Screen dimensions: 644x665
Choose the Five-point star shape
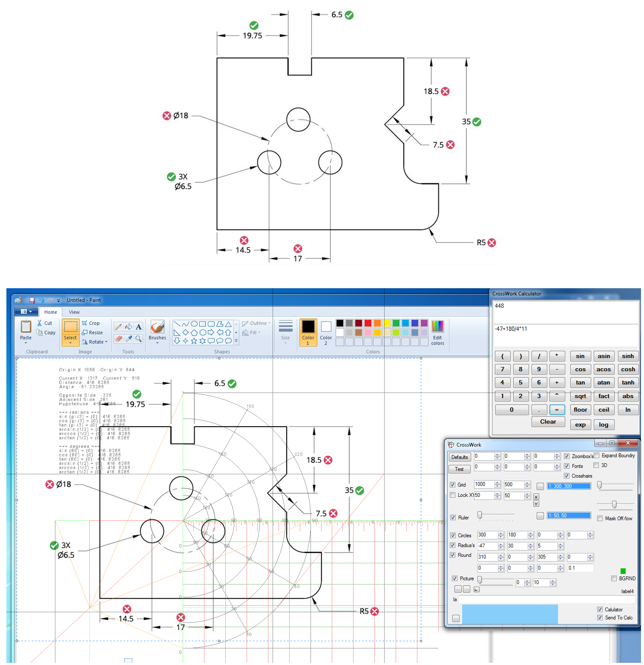194,341
